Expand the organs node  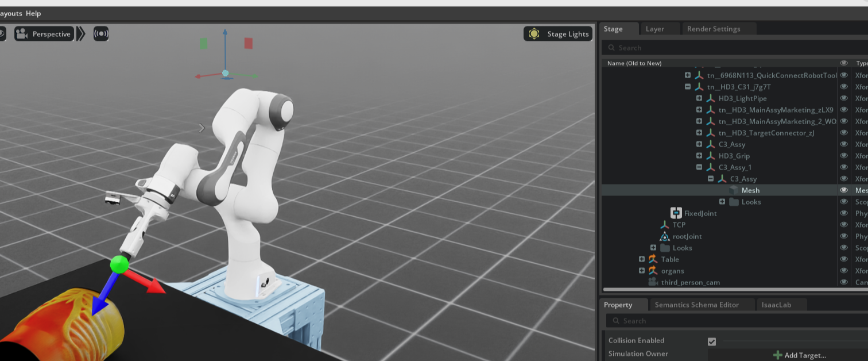(642, 271)
